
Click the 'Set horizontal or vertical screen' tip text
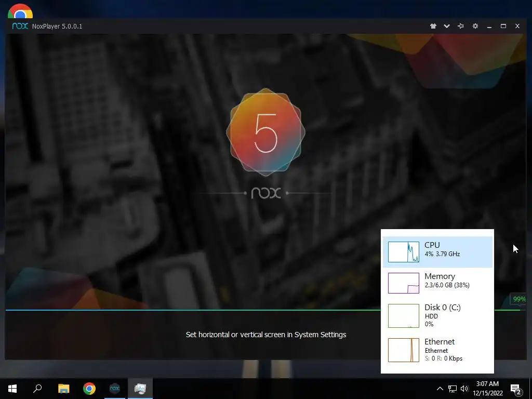[266, 335]
